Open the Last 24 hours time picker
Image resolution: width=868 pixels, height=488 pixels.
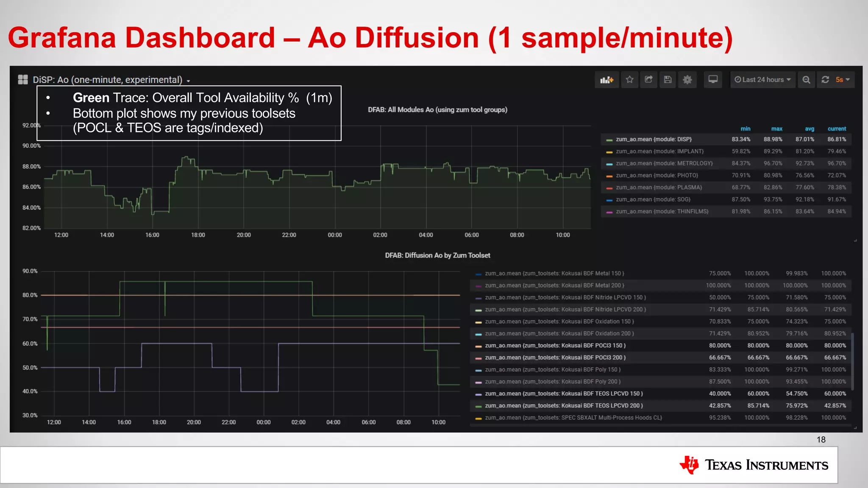point(762,80)
